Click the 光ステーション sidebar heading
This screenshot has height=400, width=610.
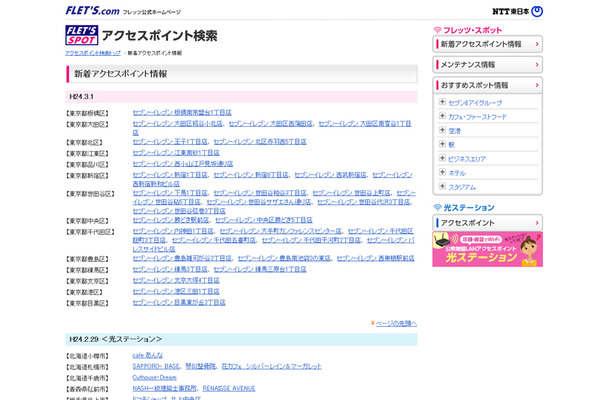tap(464, 208)
